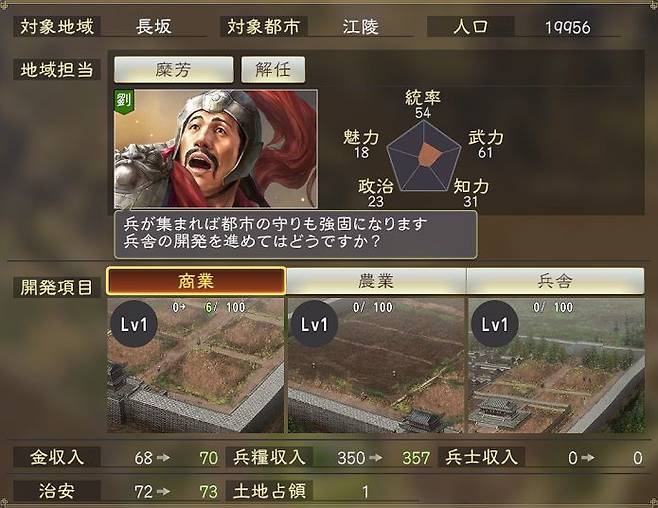Click the commerce district thumbnail image
Image resolution: width=658 pixels, height=508 pixels.
coord(196,365)
